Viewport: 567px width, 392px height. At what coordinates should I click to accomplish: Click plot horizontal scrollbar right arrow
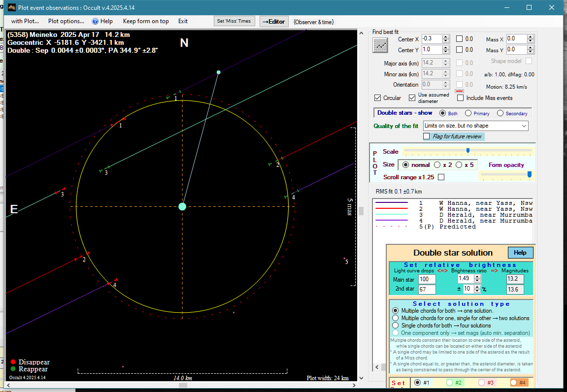pyautogui.click(x=354, y=385)
